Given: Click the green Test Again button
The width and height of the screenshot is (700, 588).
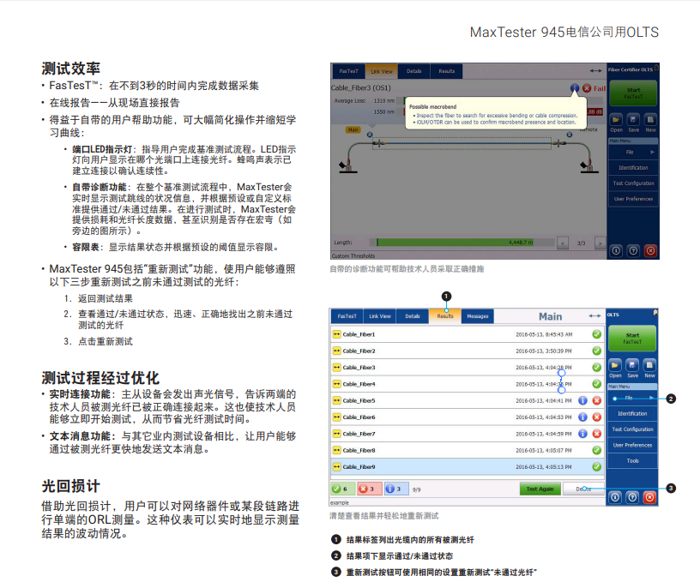Looking at the screenshot, I should pyautogui.click(x=540, y=489).
